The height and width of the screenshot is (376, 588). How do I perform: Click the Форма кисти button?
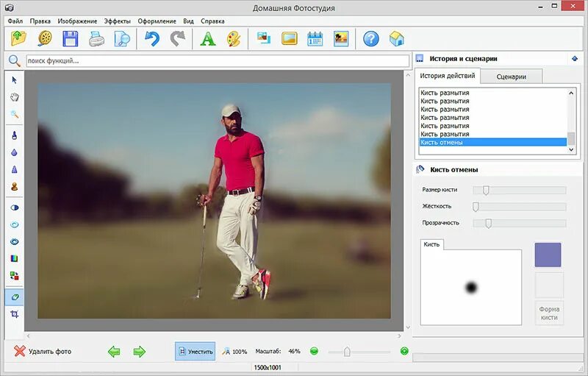click(x=549, y=313)
